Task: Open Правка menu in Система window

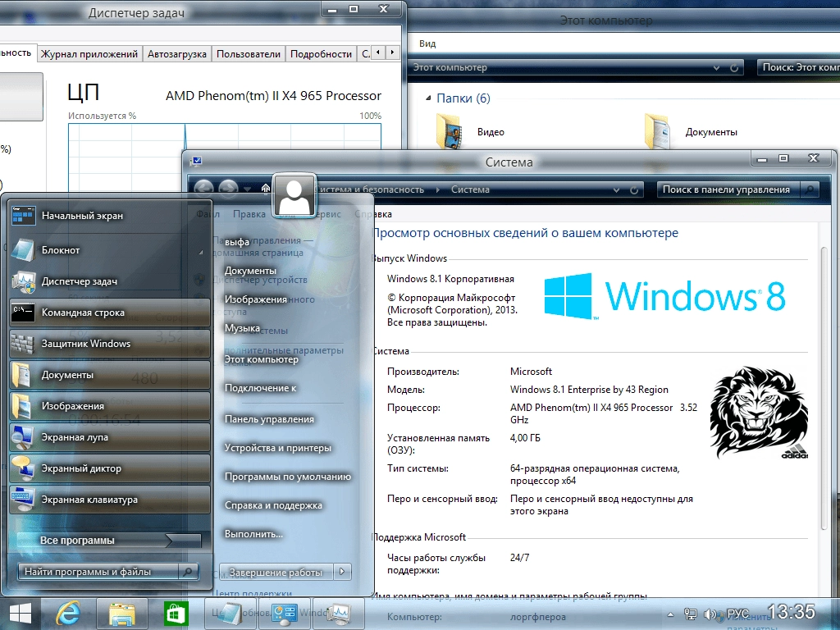Action: click(x=249, y=214)
